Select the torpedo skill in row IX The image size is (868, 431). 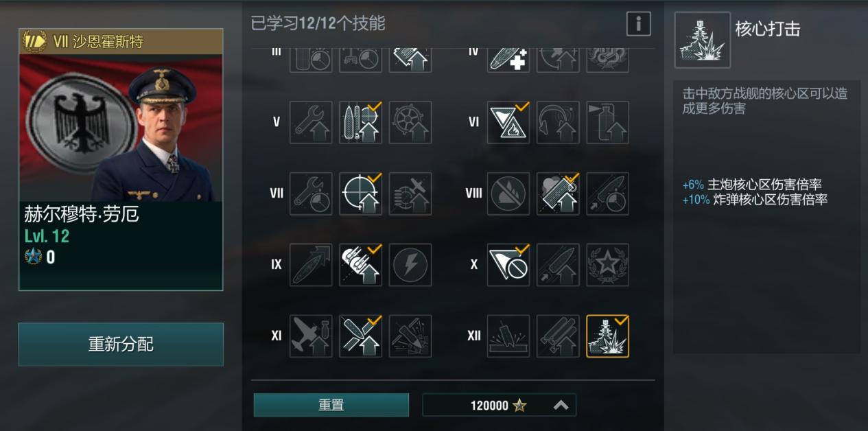[x=311, y=265]
